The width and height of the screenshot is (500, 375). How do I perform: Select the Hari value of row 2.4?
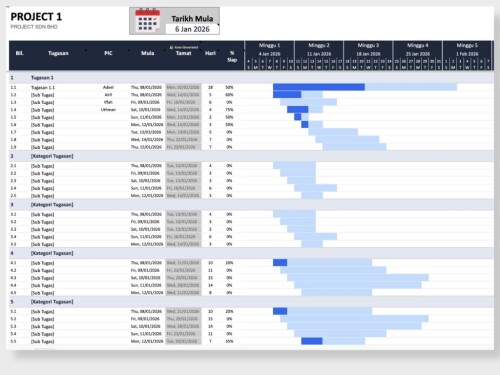(x=210, y=188)
